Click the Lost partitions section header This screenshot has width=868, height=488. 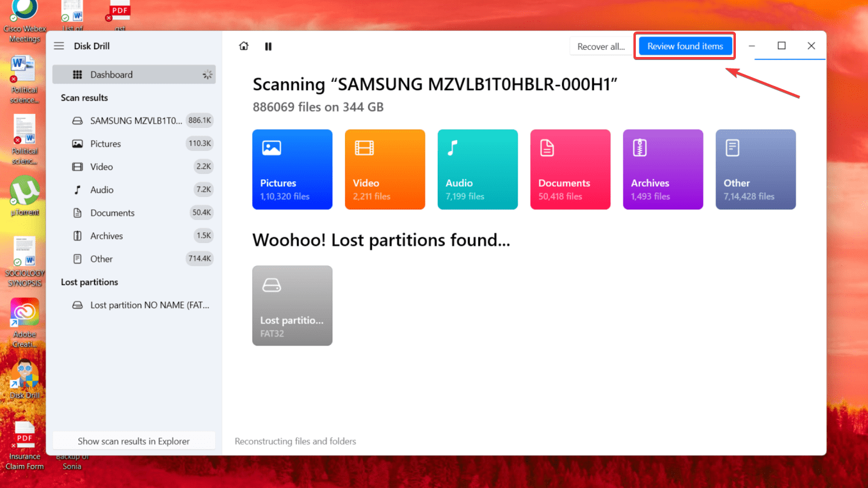(90, 282)
